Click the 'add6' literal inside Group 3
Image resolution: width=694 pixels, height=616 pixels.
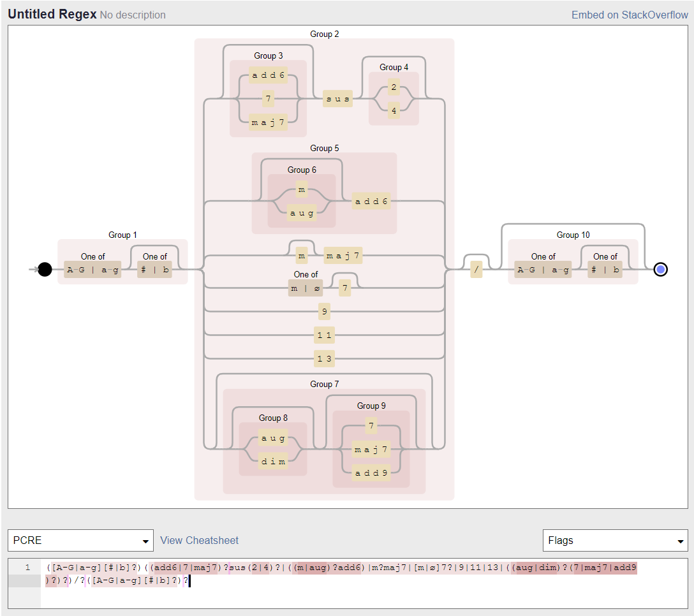[x=268, y=75]
